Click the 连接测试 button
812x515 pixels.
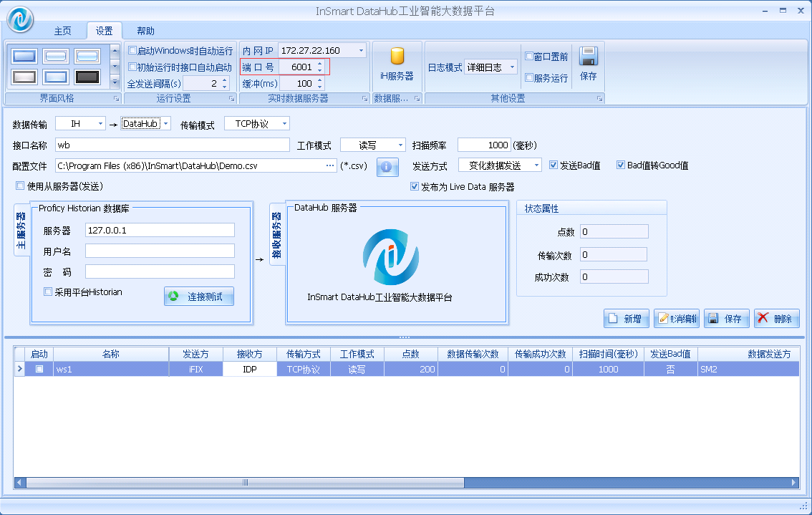tap(199, 297)
